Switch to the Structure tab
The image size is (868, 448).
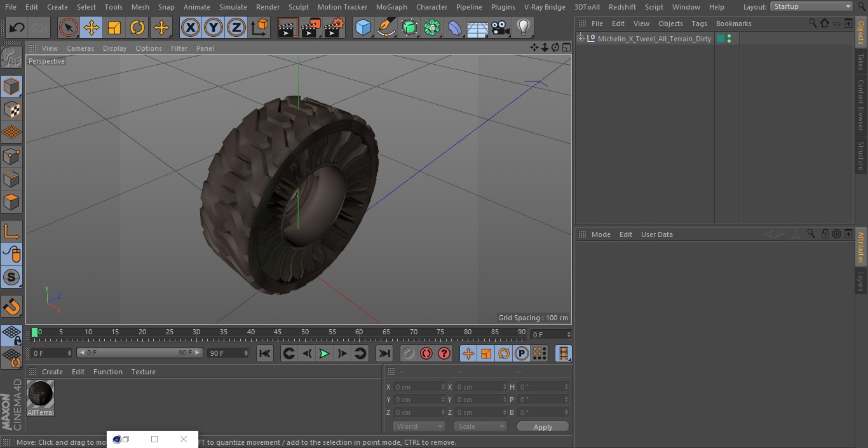[x=861, y=156]
